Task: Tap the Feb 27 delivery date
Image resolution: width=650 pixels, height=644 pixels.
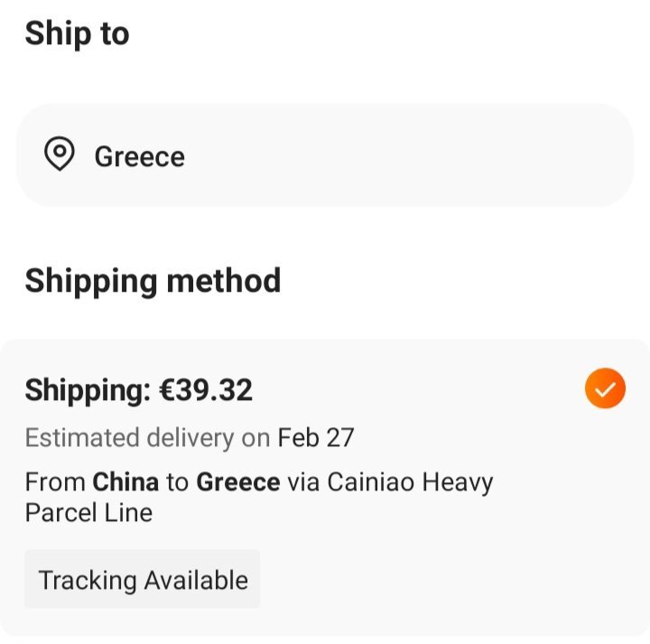Action: click(x=316, y=437)
